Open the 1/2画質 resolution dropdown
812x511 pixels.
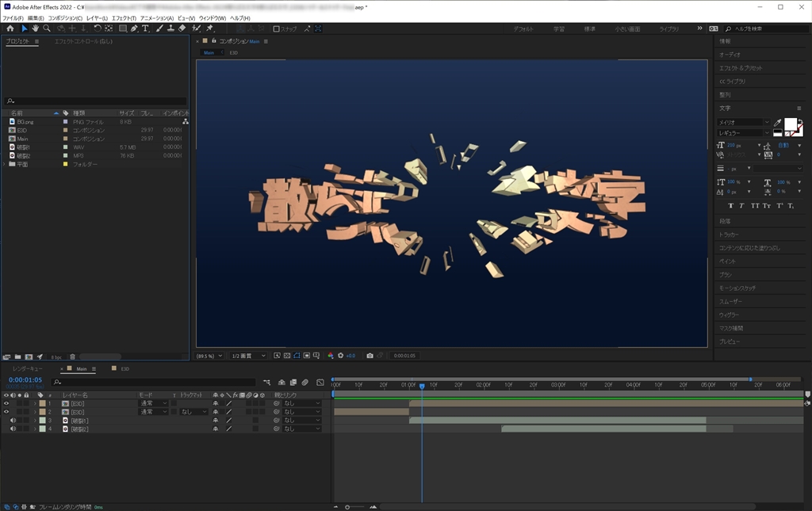tap(248, 356)
